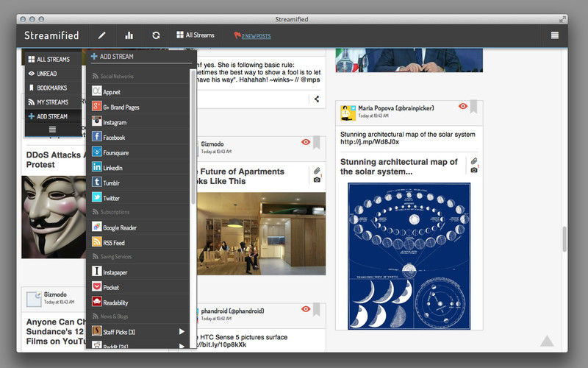
Task: Open My Streams in the sidebar menu
Action: click(53, 102)
